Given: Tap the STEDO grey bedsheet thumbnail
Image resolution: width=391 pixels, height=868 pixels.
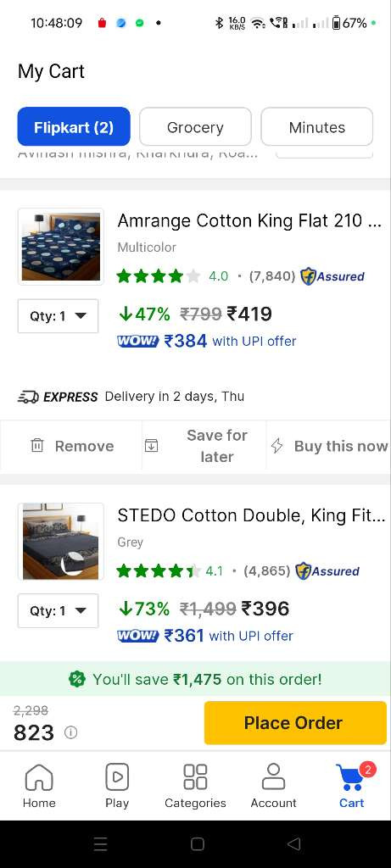Looking at the screenshot, I should pyautogui.click(x=61, y=541).
